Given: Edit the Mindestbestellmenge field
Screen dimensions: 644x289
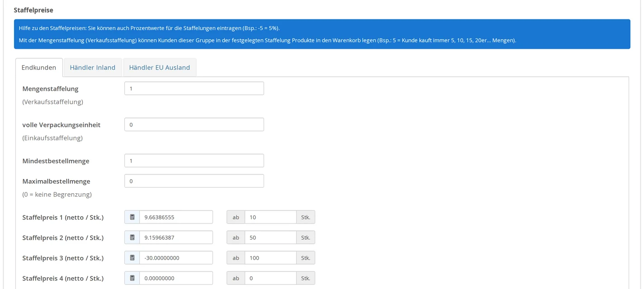Looking at the screenshot, I should click(x=194, y=161).
